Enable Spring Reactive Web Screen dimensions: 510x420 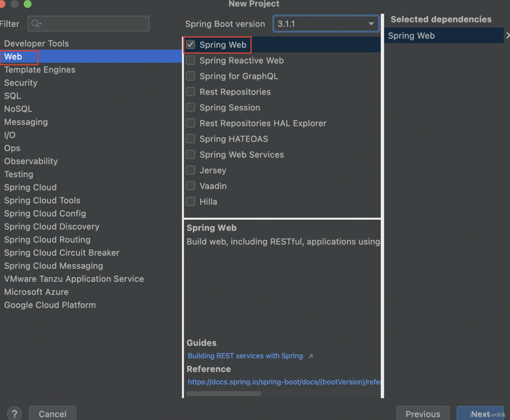[x=190, y=60]
